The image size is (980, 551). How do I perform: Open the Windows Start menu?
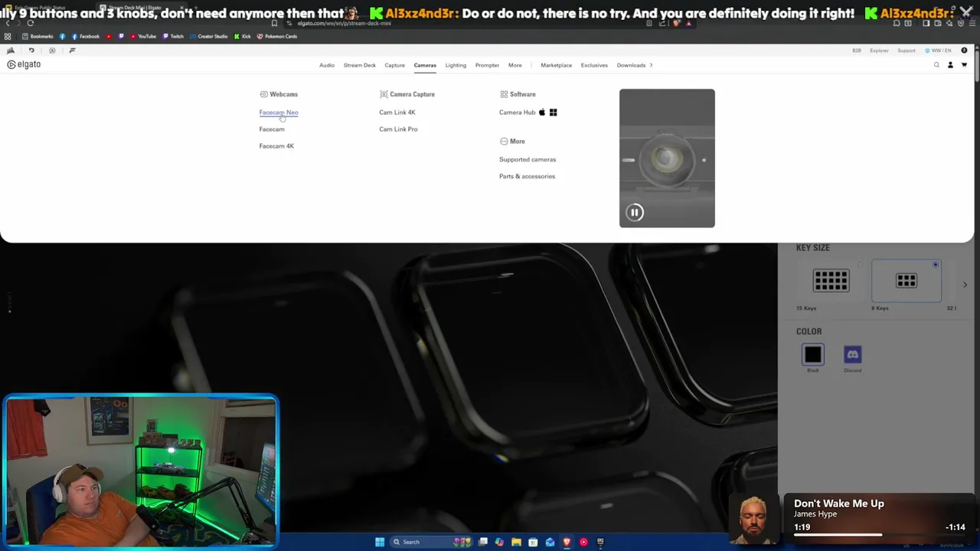(x=380, y=542)
